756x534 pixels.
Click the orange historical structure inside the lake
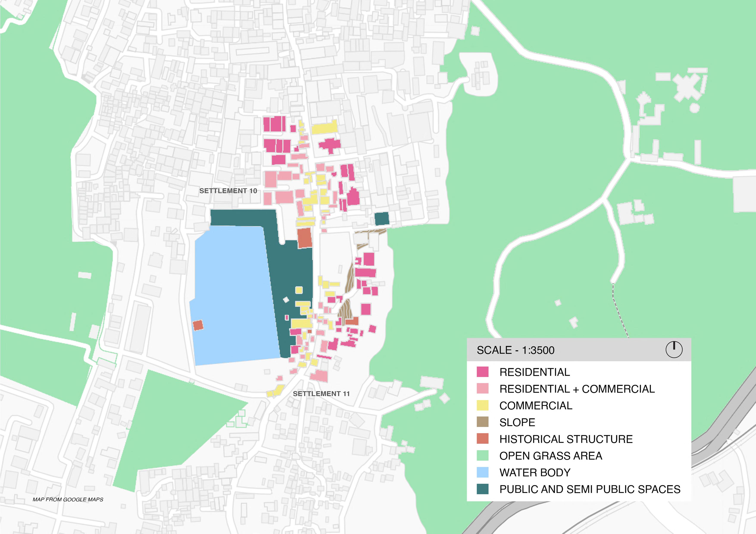click(x=198, y=325)
